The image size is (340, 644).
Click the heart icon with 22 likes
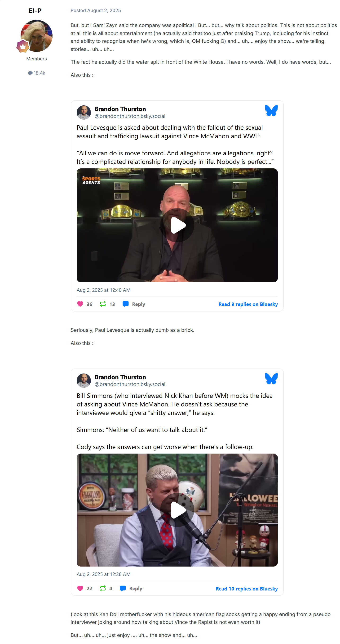(80, 588)
